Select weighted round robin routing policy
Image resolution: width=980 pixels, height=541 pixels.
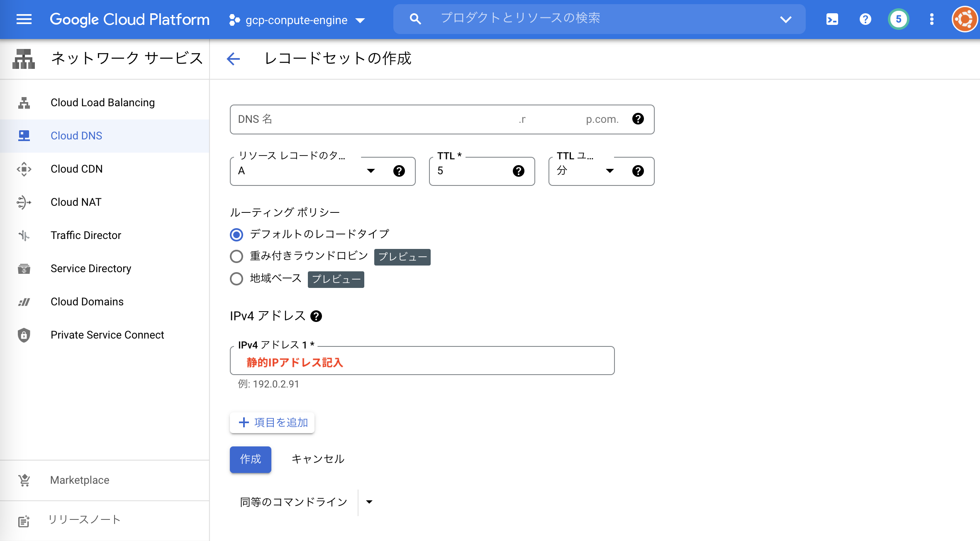(236, 256)
